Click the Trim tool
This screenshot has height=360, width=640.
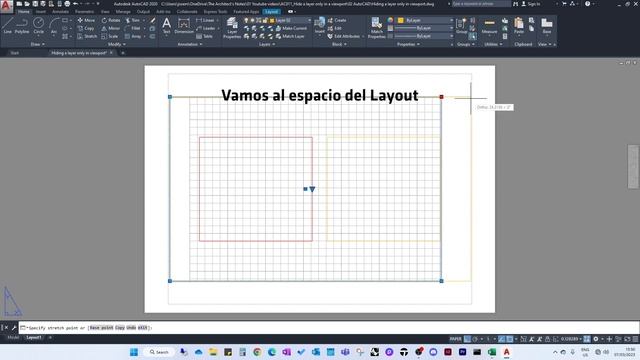click(132, 20)
